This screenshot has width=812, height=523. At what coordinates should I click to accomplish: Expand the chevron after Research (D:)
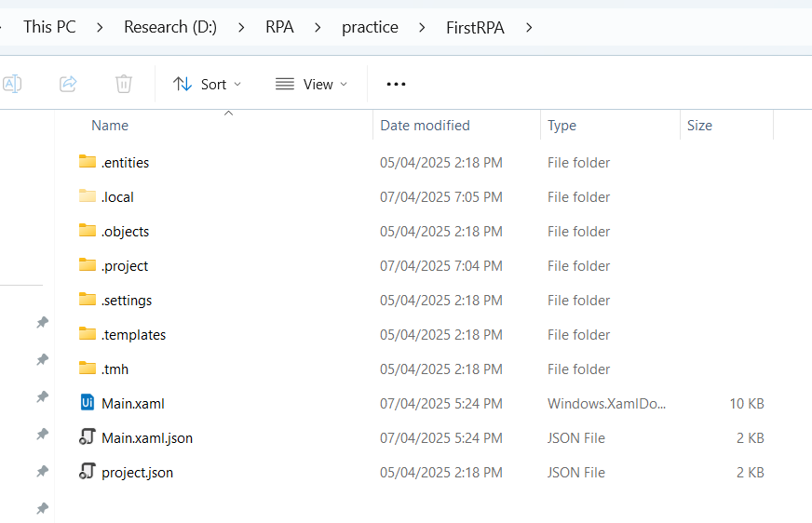coord(241,27)
